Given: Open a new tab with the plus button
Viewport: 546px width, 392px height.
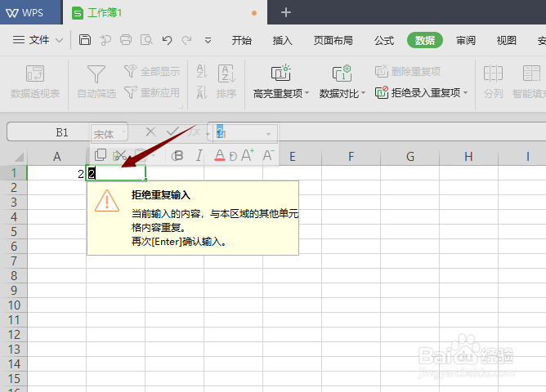Looking at the screenshot, I should [x=286, y=12].
